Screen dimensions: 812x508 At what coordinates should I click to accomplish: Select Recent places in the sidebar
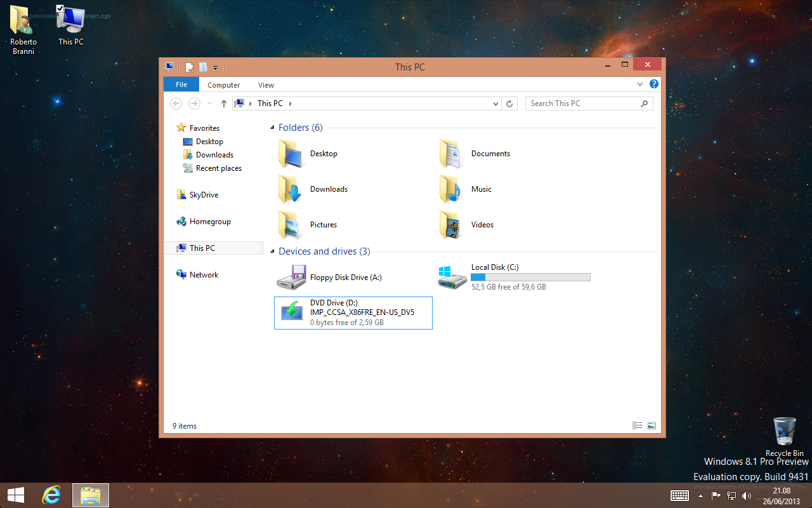pyautogui.click(x=219, y=168)
